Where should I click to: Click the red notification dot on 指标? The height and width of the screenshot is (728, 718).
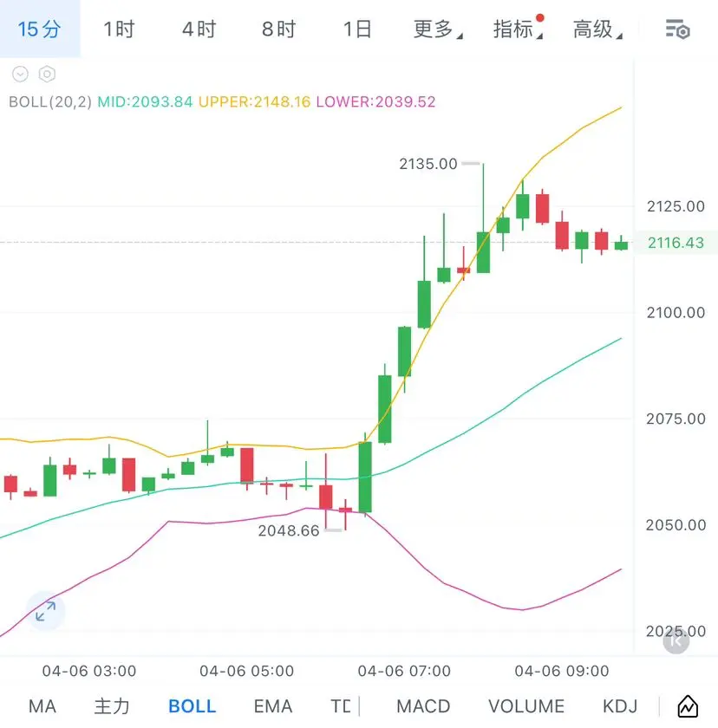pos(539,18)
